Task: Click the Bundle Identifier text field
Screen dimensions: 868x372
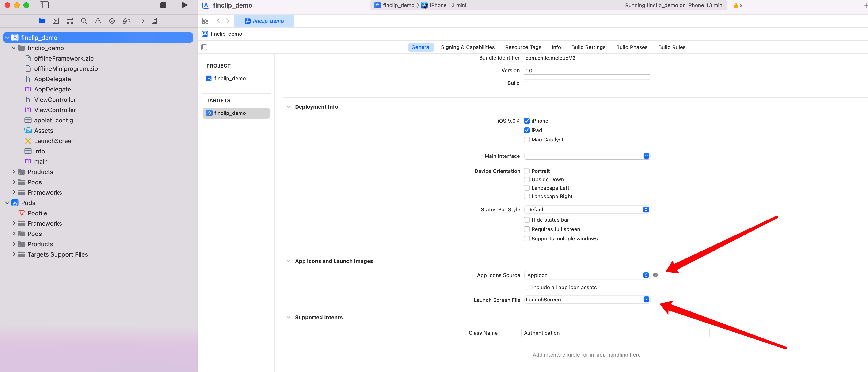Action: [586, 58]
